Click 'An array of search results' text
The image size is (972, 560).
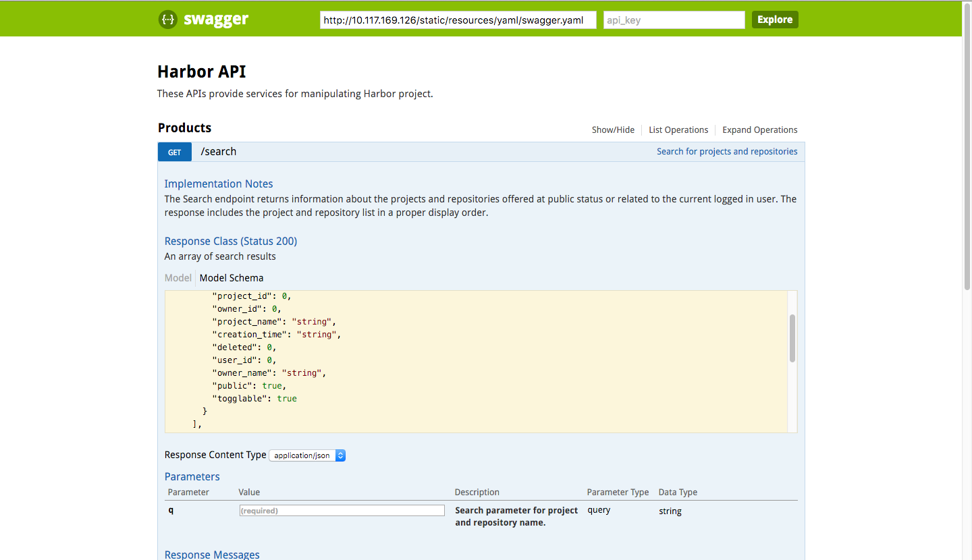220,256
